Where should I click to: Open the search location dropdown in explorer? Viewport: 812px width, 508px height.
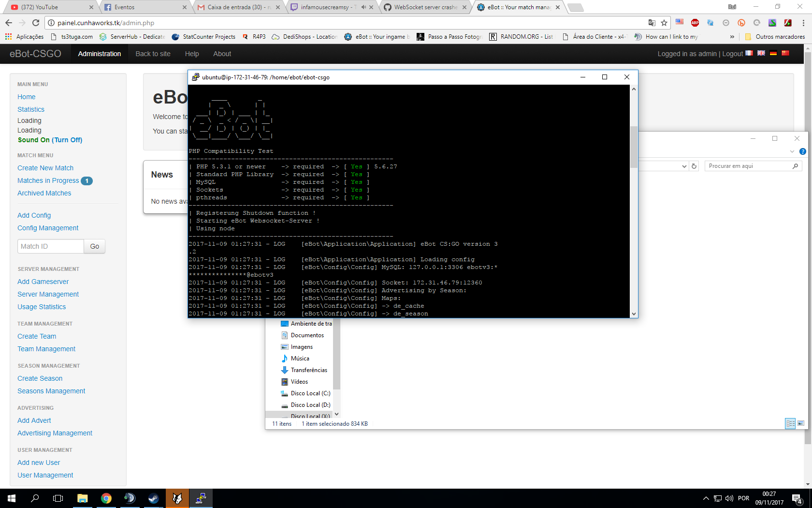pos(685,165)
